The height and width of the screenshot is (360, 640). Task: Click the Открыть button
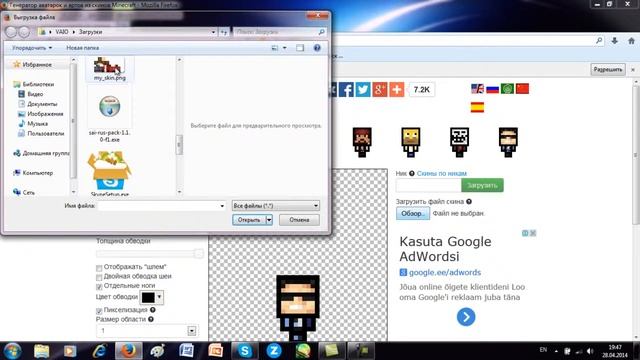(x=249, y=220)
